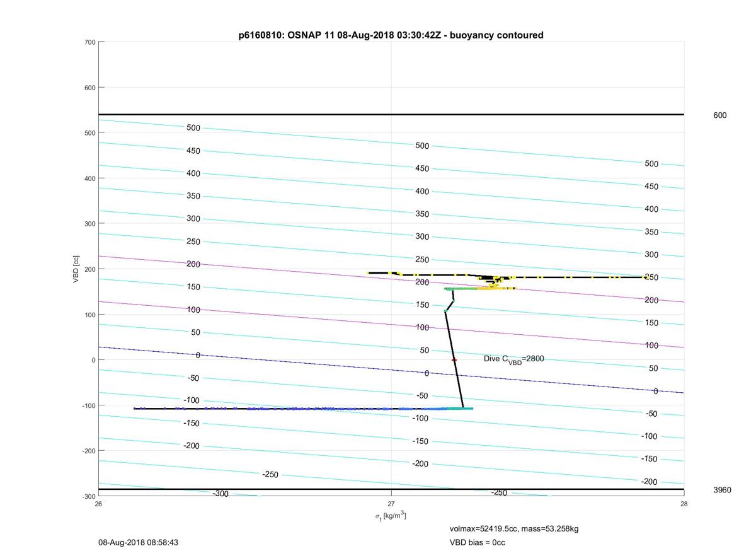Select y-axis tick label '400'

[x=89, y=178]
